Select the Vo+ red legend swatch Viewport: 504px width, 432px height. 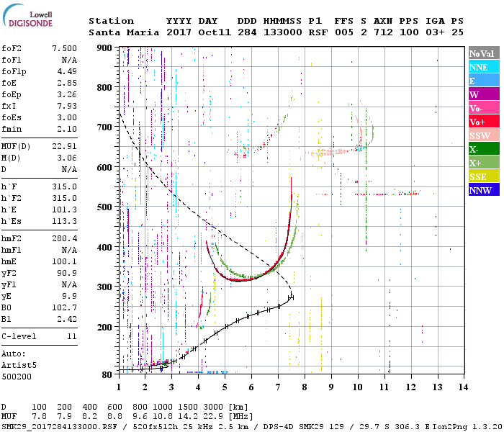point(484,122)
